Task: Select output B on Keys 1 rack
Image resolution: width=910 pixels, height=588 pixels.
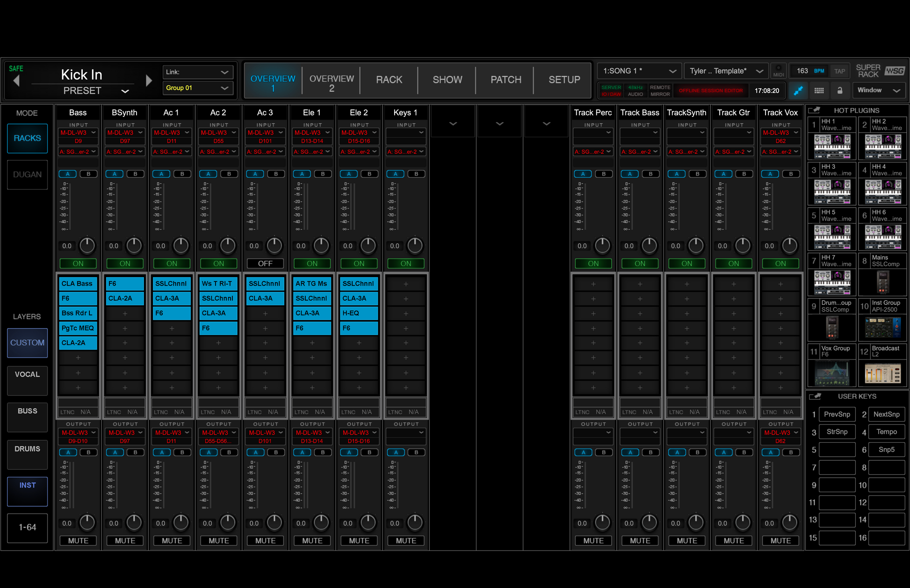Action: point(416,452)
